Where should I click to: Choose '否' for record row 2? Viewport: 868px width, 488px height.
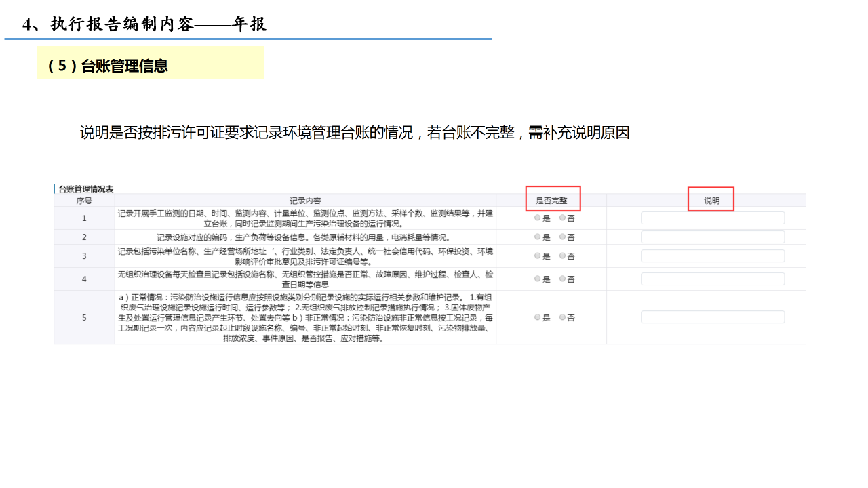[x=562, y=237]
